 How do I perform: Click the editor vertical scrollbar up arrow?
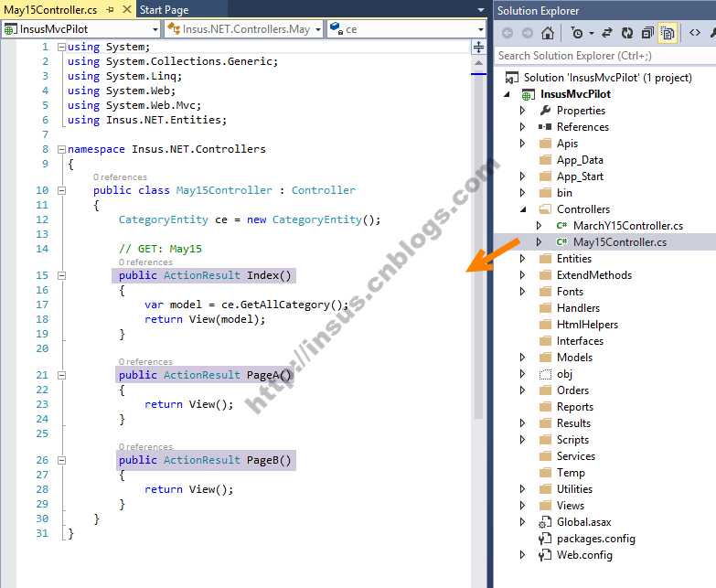coord(478,63)
